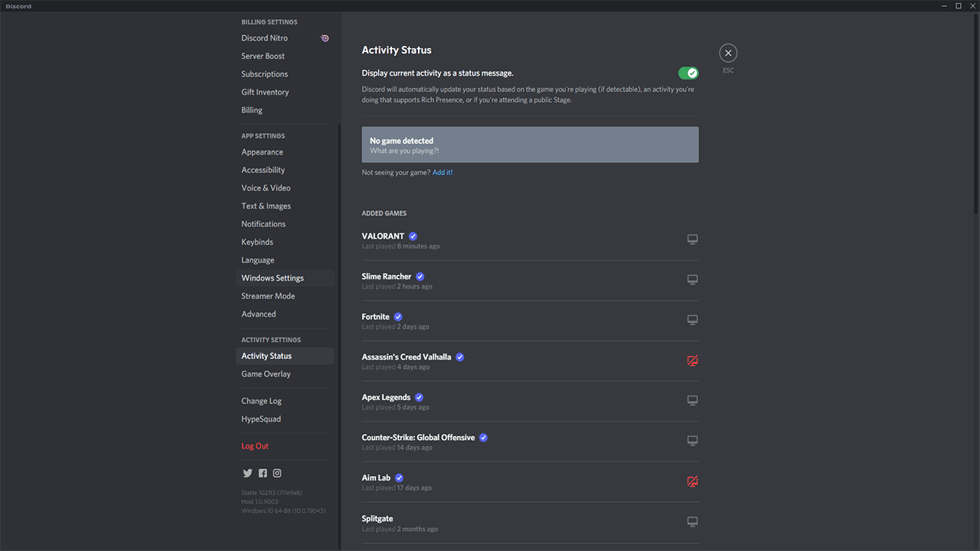Open Language settings
Image resolution: width=980 pixels, height=551 pixels.
(x=285, y=260)
